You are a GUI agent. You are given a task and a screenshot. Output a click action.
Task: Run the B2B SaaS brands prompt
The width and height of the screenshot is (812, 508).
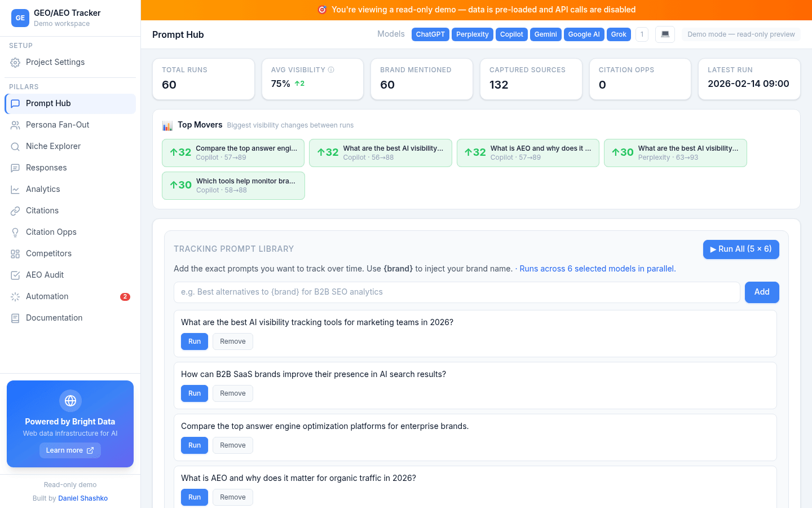coord(195,393)
